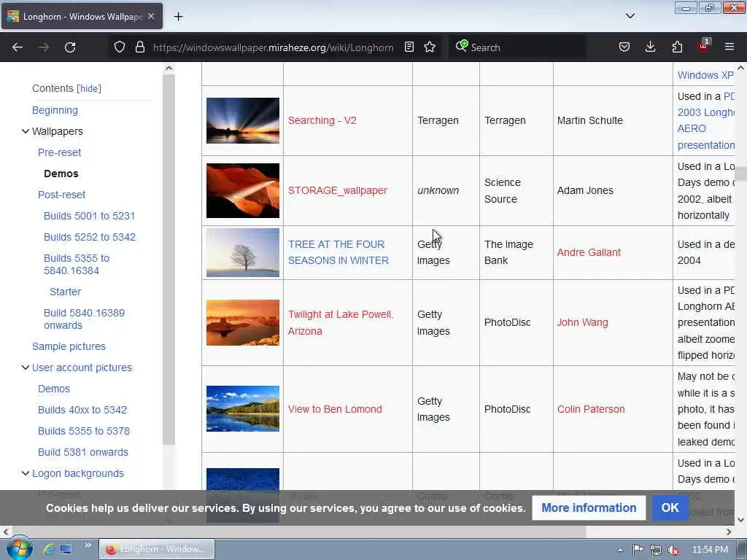Go back using the browser back arrow
This screenshot has width=747, height=560.
click(18, 47)
